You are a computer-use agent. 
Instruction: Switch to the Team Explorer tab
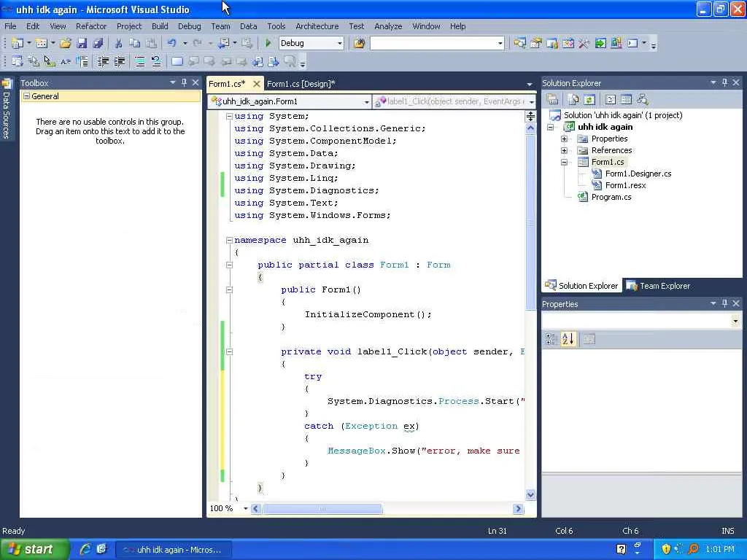658,286
